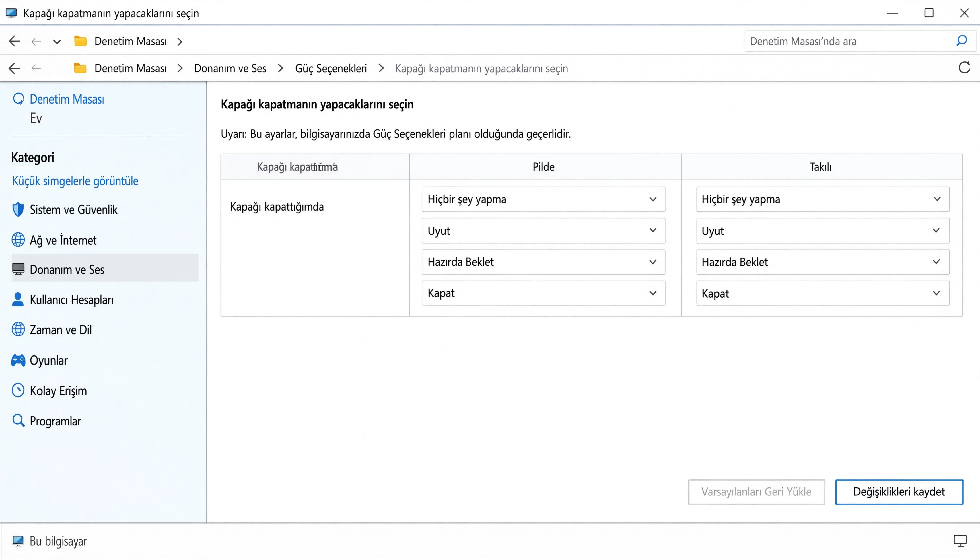Open the 'Hazırda Beklet' dropdown under Takılı
Screen dimensions: 980x560
tap(823, 262)
